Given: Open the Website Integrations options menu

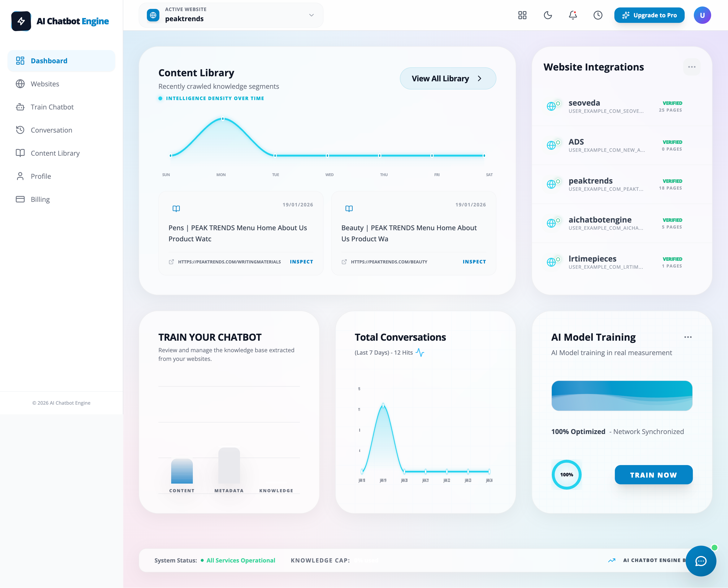Looking at the screenshot, I should 692,67.
